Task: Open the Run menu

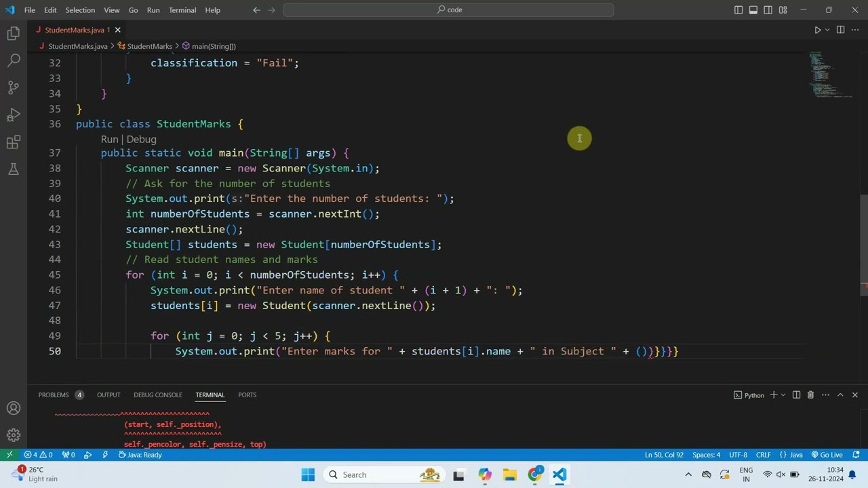Action: (x=153, y=10)
